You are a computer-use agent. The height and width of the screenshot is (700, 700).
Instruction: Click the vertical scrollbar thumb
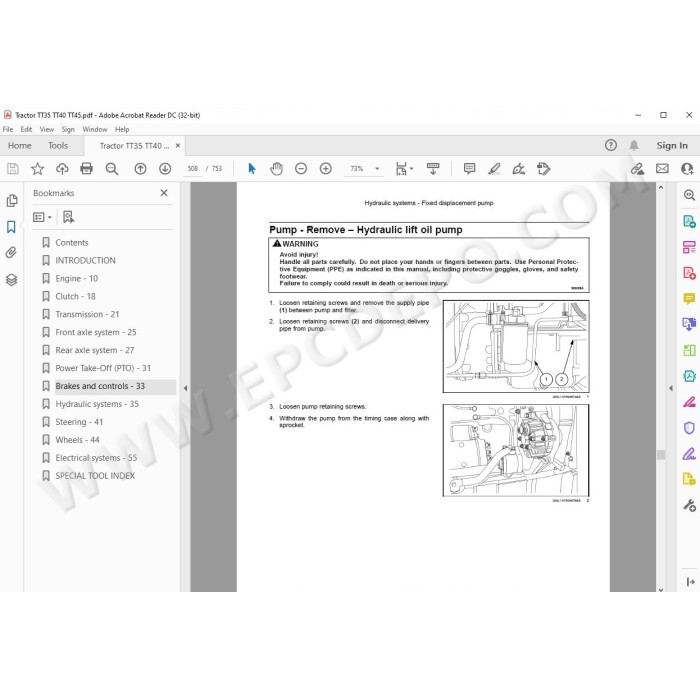click(661, 454)
